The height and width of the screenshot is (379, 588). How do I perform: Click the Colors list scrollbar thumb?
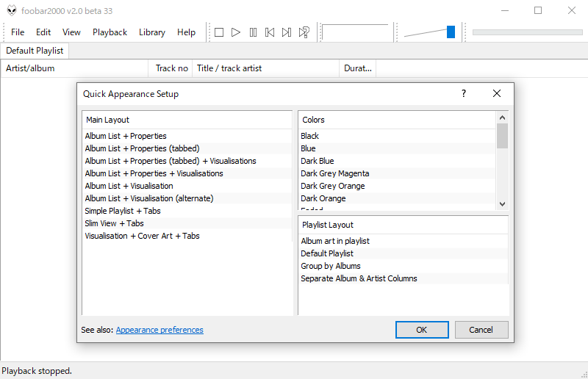[x=503, y=136]
